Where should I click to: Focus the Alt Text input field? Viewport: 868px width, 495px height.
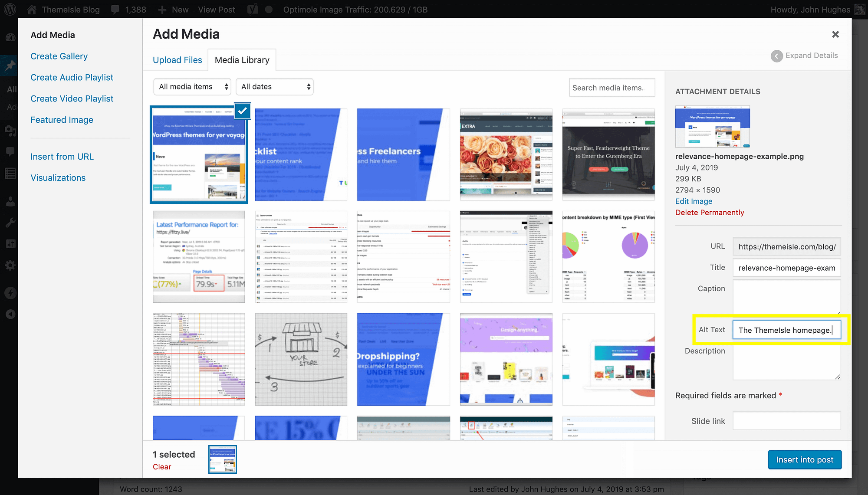click(x=786, y=330)
